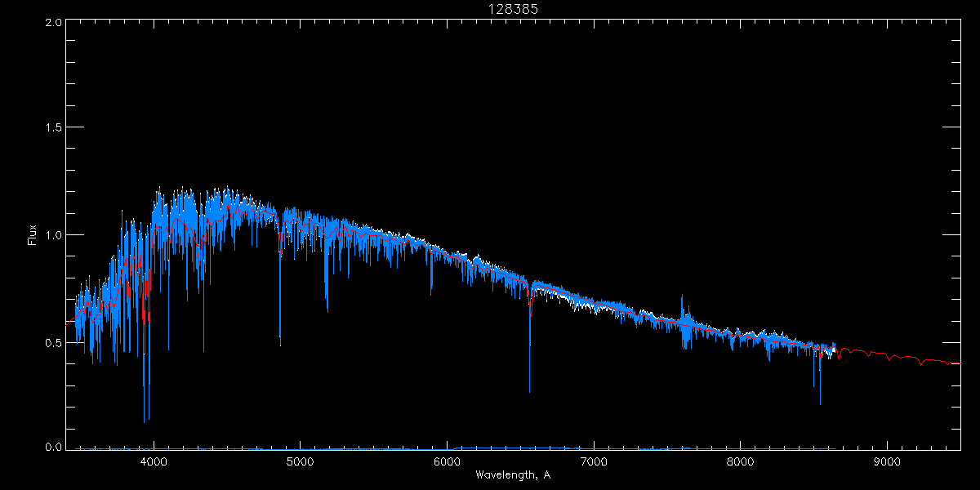Click the absorption line tip near 4860
The width and height of the screenshot is (980, 490).
tap(280, 345)
